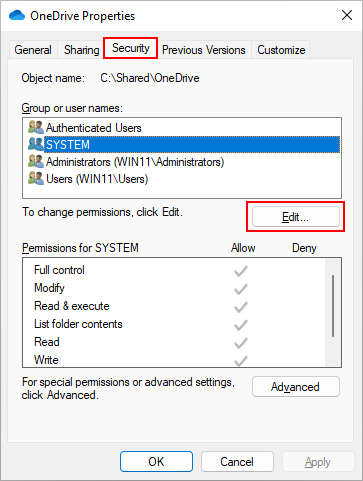Click the Read Allow checkmark
Screen dimensions: 363x481
click(240, 343)
